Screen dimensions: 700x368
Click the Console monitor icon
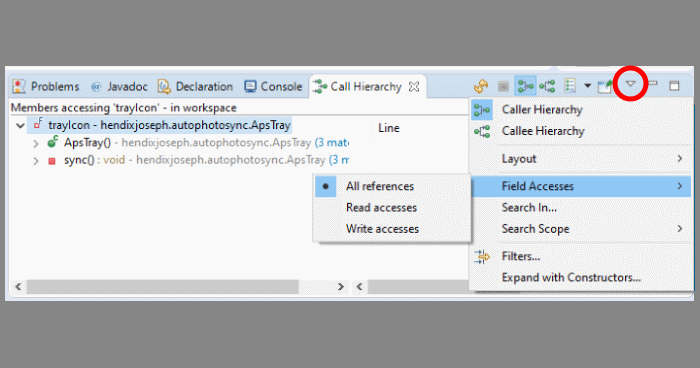click(x=250, y=86)
